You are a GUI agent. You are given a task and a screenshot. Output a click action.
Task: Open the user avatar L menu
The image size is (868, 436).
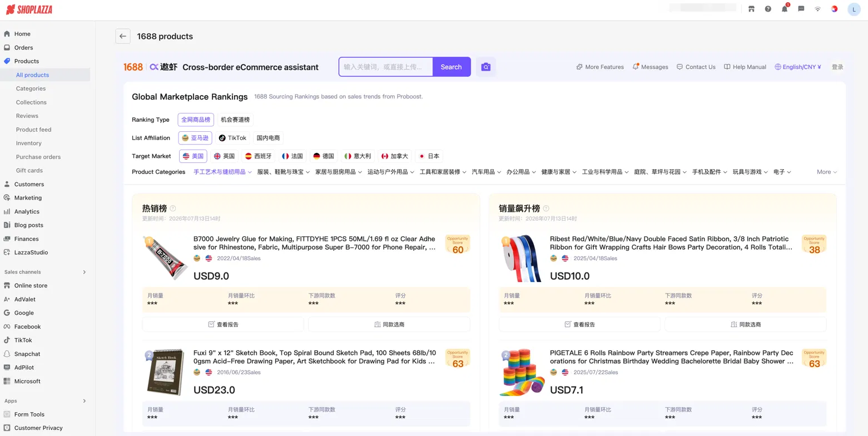854,9
